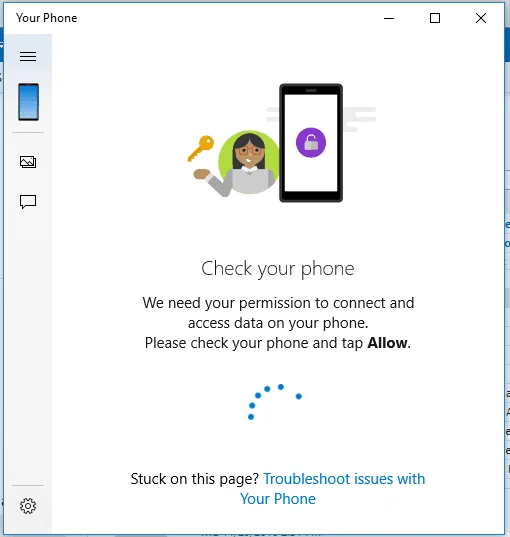This screenshot has height=537, width=510.
Task: Click the blue loading spinner dots
Action: click(x=275, y=402)
